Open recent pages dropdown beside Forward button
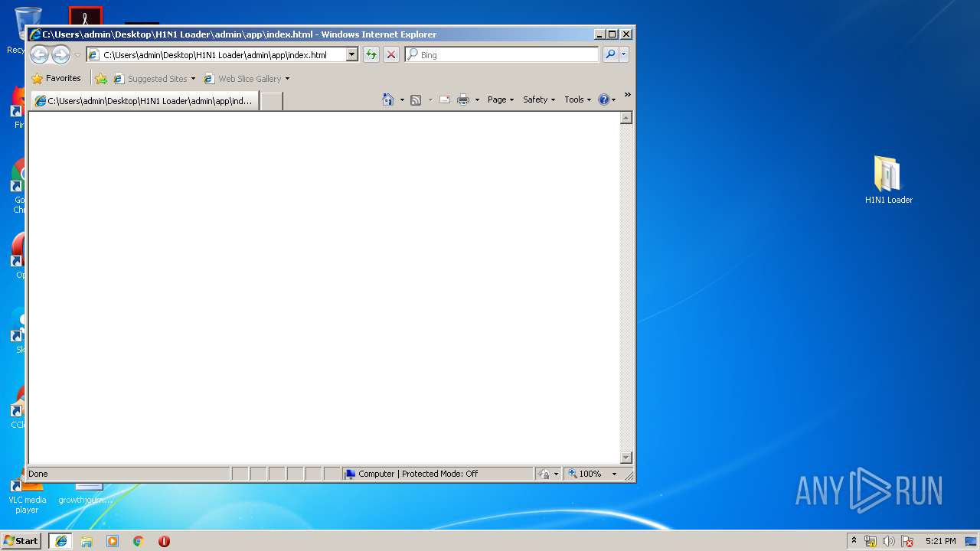This screenshot has width=980, height=551. pos(77,55)
